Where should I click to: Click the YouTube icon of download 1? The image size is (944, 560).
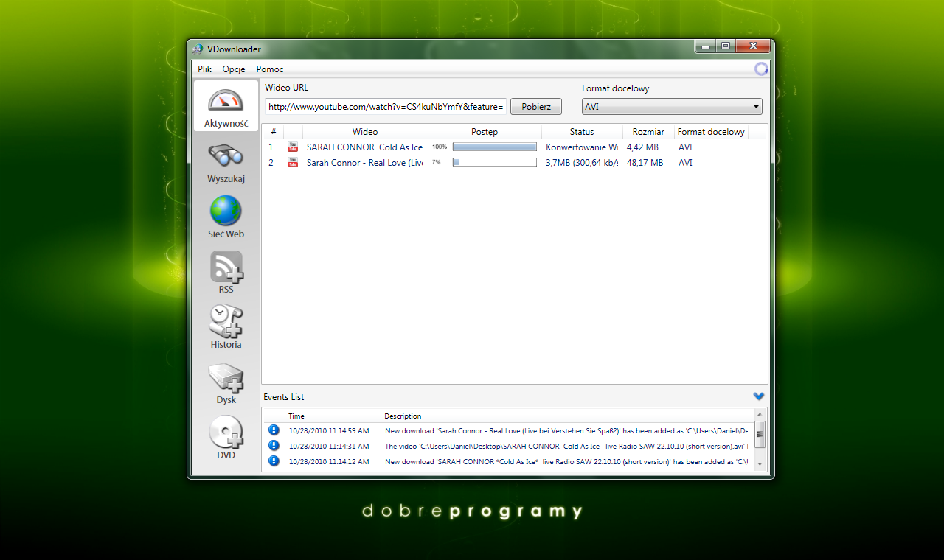click(293, 147)
